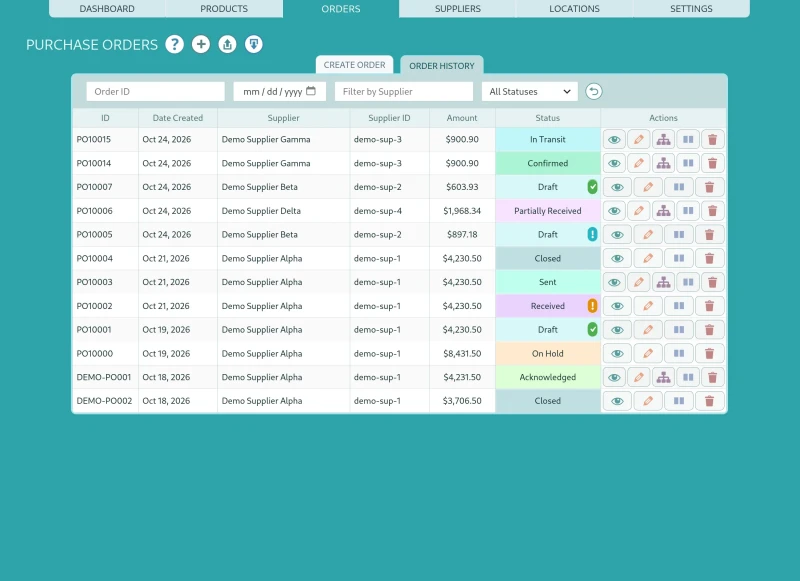Delete order PO10014 using the trash icon
The height and width of the screenshot is (581, 800).
pos(713,163)
